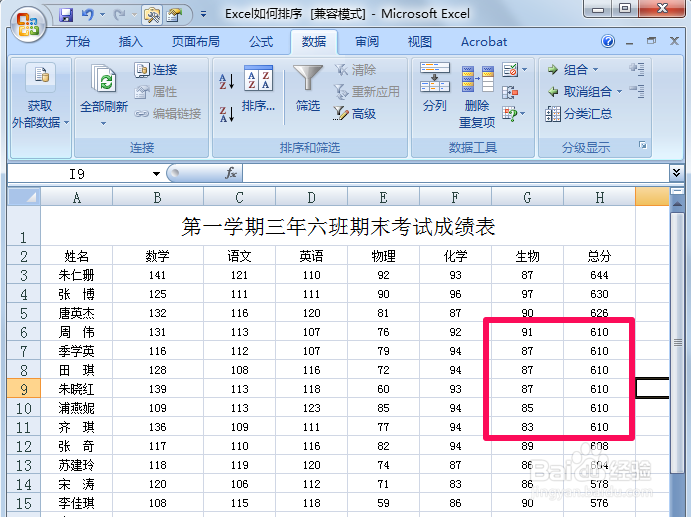The width and height of the screenshot is (691, 517).
Task: Click into the formula bar
Action: click(x=456, y=173)
